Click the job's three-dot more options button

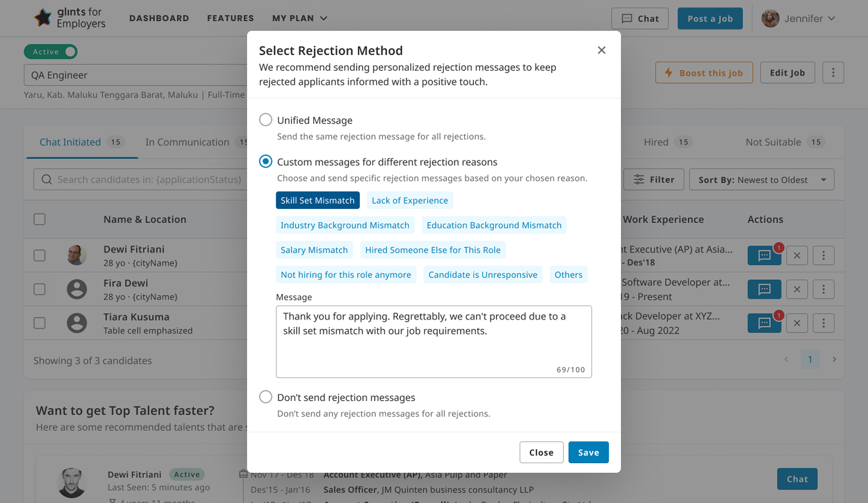pos(833,73)
